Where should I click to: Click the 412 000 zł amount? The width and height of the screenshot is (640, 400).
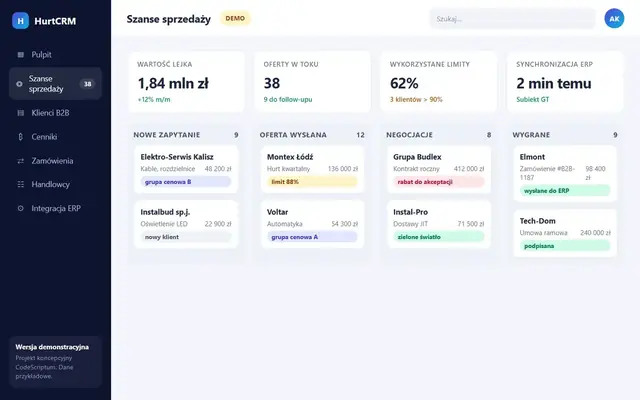(x=469, y=169)
